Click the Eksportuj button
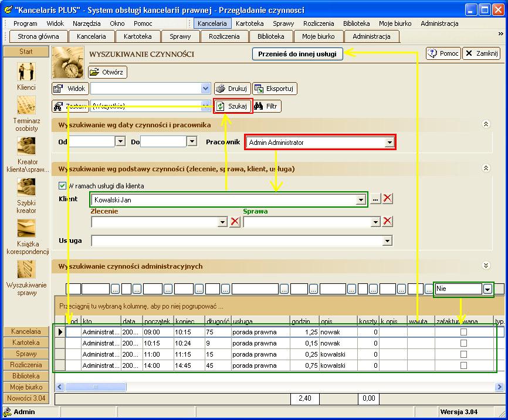The height and width of the screenshot is (420, 508). 275,89
